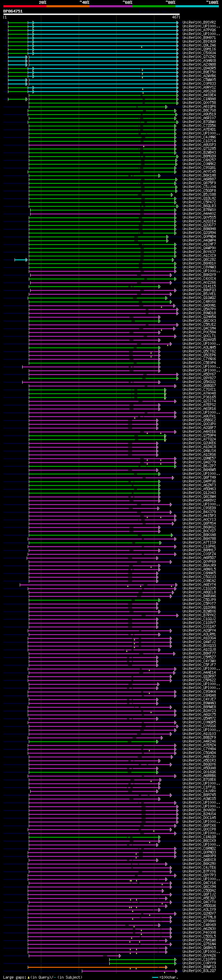Viewport: 222px width, 980px height.
Task: Click the UniRef100_A9S268 label
Action: 199,91
